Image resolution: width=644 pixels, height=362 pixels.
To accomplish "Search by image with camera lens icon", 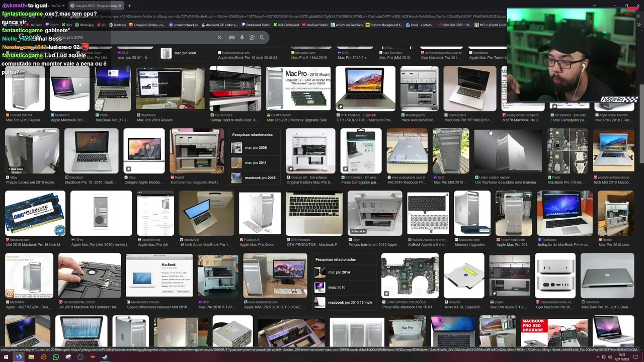I will pos(252,37).
